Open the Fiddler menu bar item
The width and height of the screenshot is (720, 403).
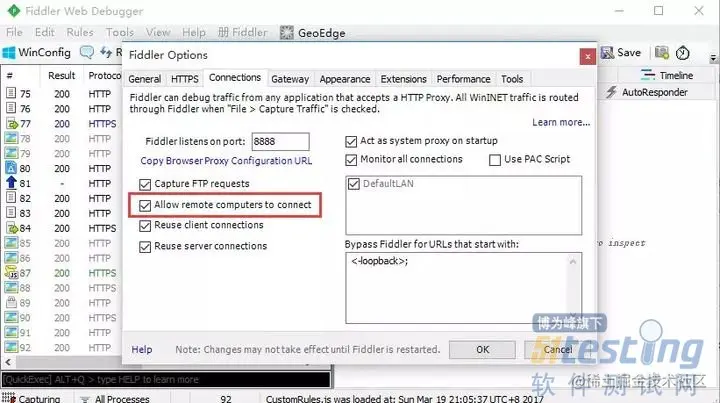pos(242,32)
